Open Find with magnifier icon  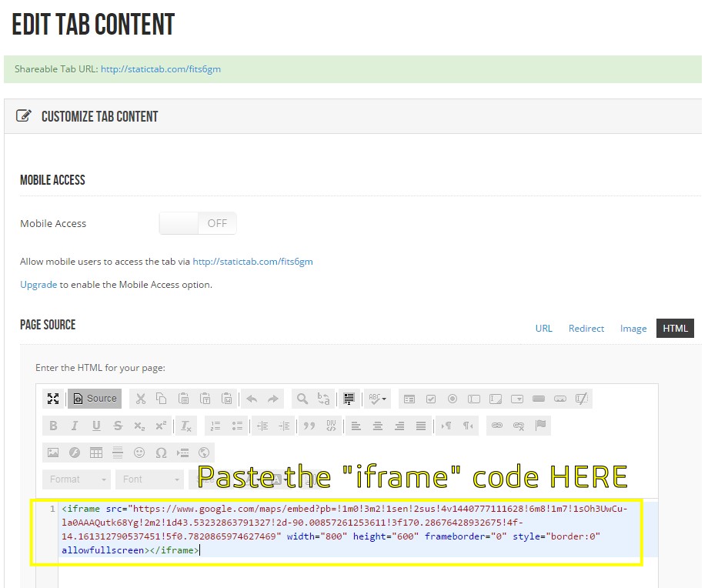coord(302,399)
